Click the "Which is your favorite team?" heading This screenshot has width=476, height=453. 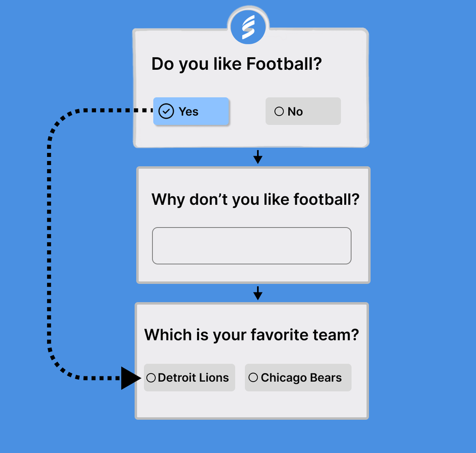click(251, 335)
